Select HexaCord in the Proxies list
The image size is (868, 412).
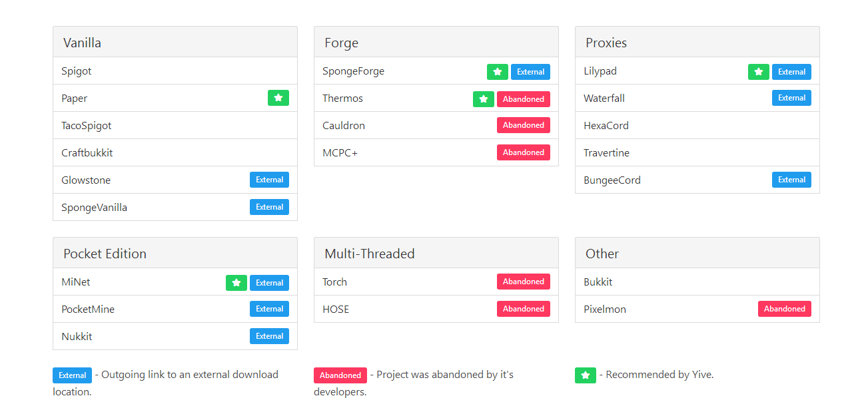(x=606, y=126)
